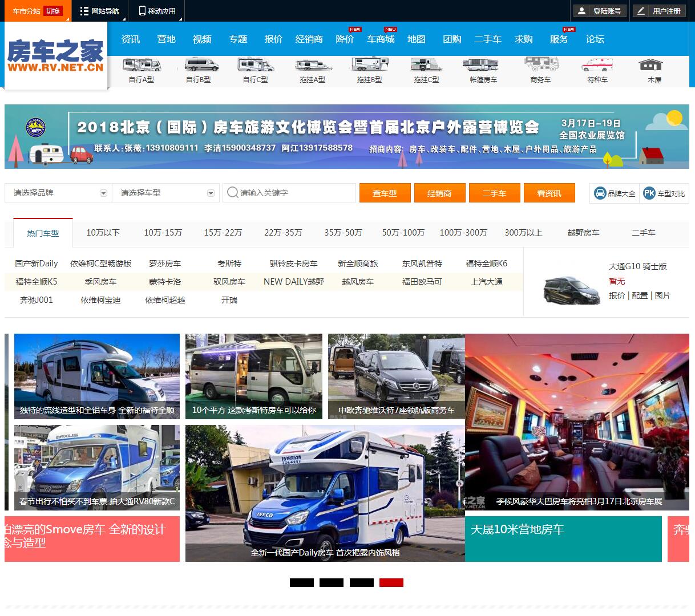Click the 用户注册 pencil icon button
This screenshot has height=616, width=695.
660,11
